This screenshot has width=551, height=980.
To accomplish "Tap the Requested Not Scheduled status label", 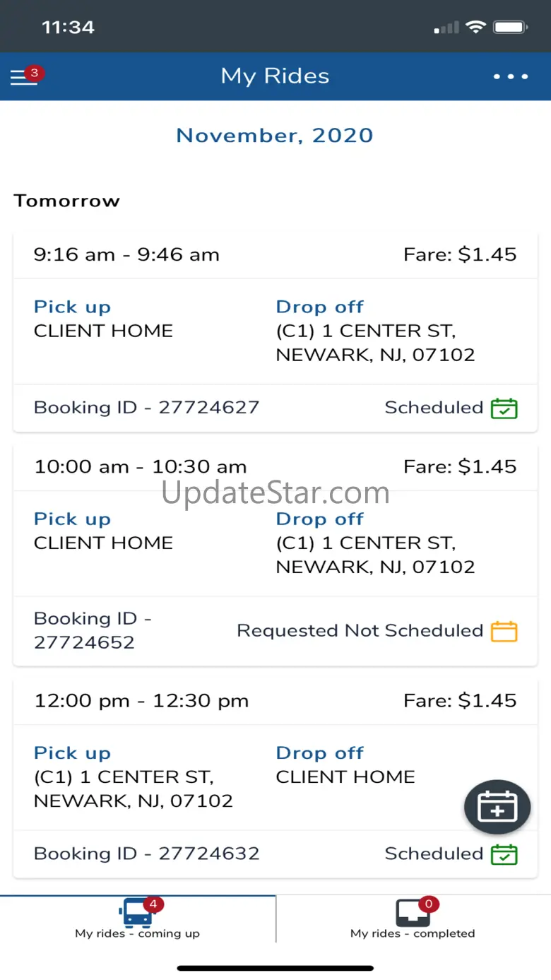I will click(360, 631).
